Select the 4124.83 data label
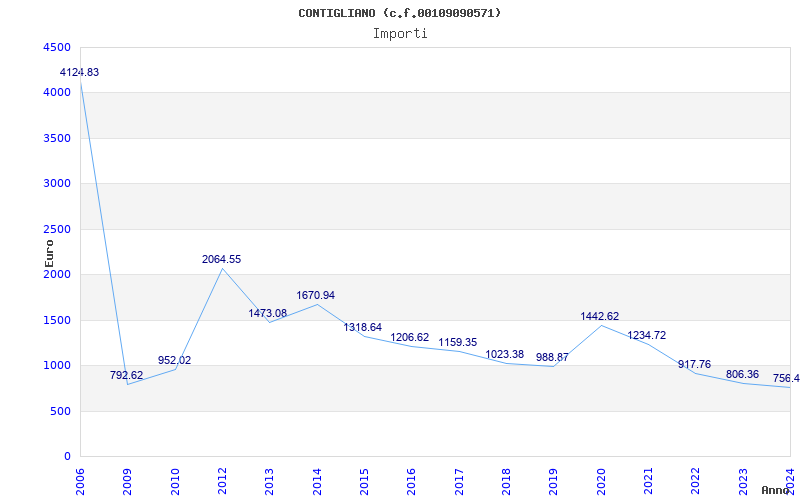Viewport: 800px width, 500px height. [80, 72]
